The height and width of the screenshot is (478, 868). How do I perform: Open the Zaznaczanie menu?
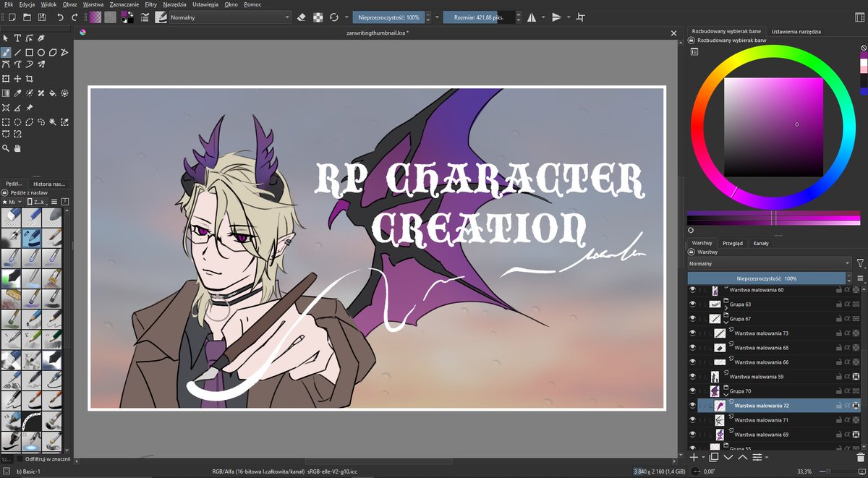point(124,4)
